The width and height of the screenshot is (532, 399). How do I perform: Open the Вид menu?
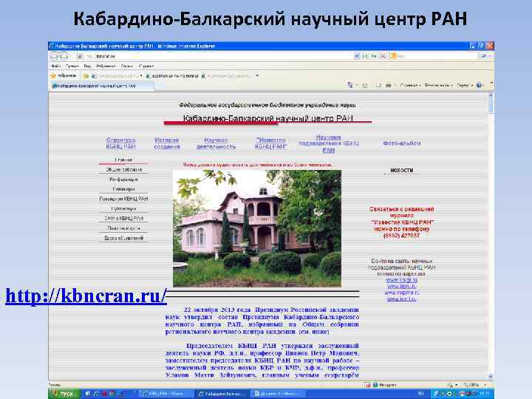87,66
